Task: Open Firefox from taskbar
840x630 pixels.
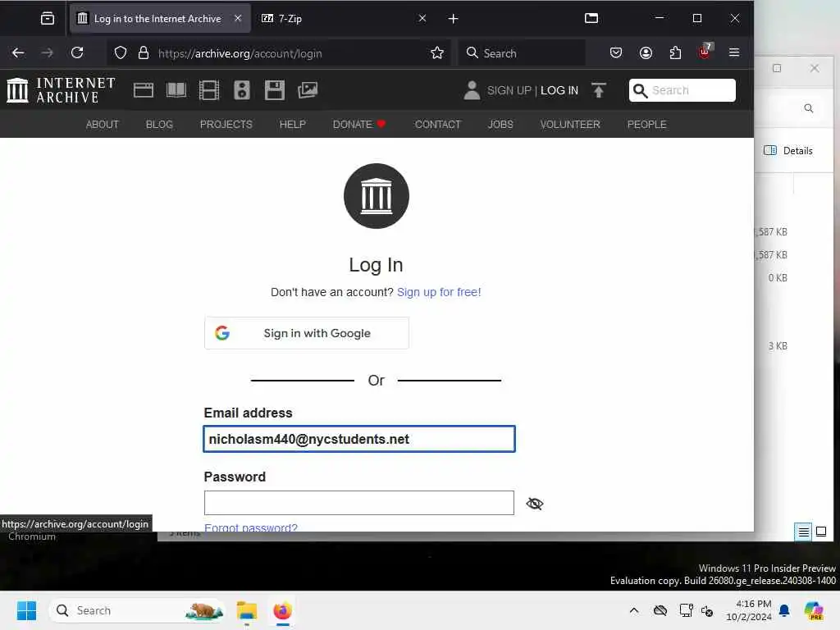Action: (x=282, y=610)
